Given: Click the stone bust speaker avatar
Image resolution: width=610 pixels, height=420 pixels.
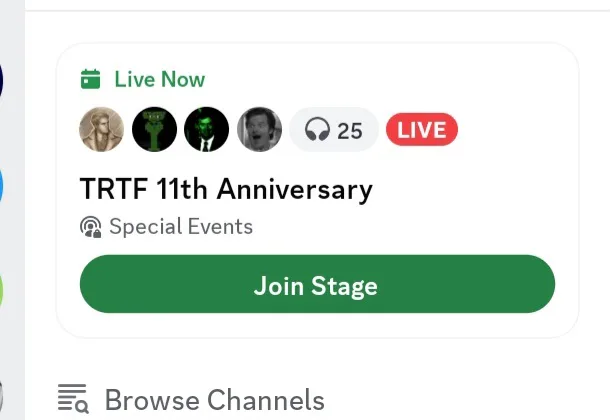Looking at the screenshot, I should point(101,130).
